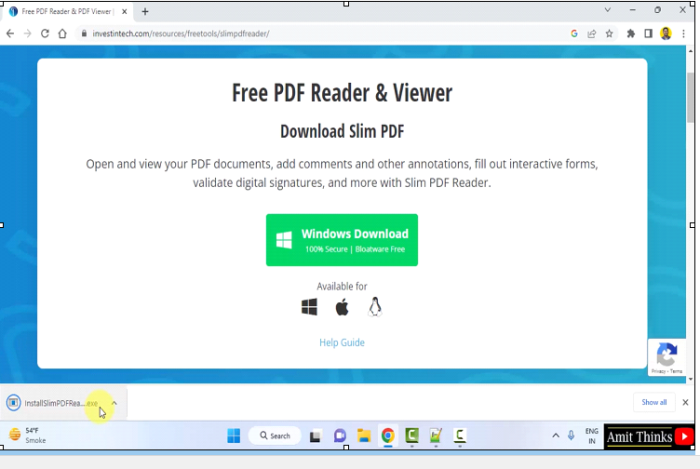Open the Chrome profile avatar
Viewport: 700px width, 469px height.
[666, 33]
